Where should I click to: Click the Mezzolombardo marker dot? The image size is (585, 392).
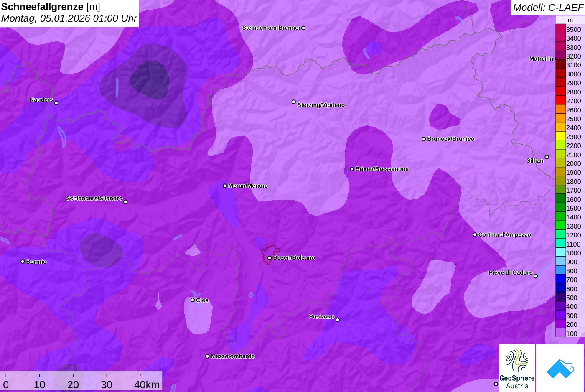pos(207,356)
